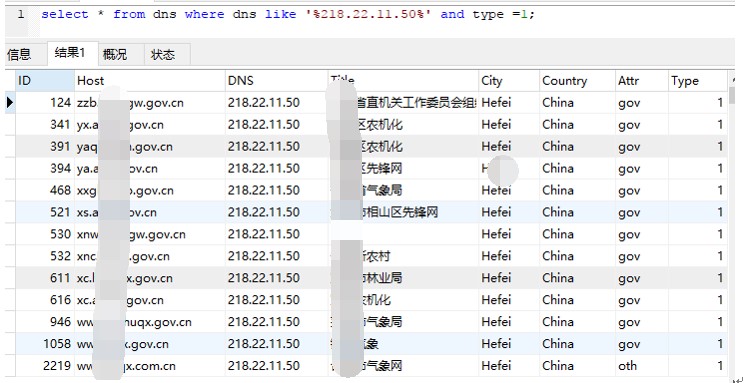
Task: Select the cell with ID 611
Action: [x=45, y=278]
